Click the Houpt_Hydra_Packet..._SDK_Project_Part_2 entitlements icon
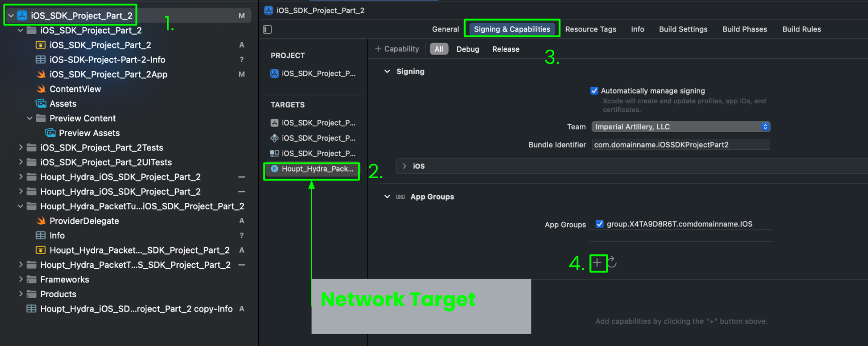Screen dimensions: 868x346 (41, 250)
